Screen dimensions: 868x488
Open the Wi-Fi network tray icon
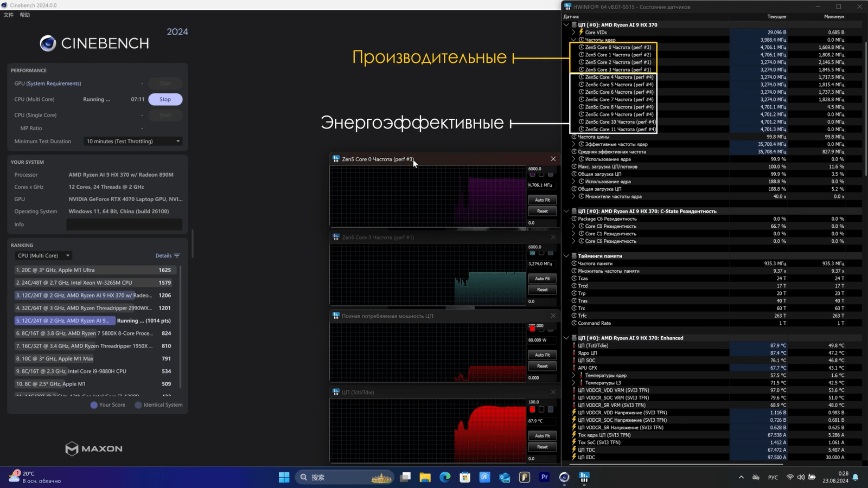click(x=790, y=477)
